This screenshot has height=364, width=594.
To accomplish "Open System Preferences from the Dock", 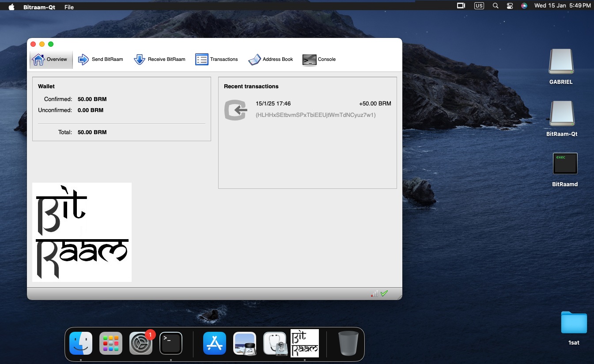I will click(141, 343).
